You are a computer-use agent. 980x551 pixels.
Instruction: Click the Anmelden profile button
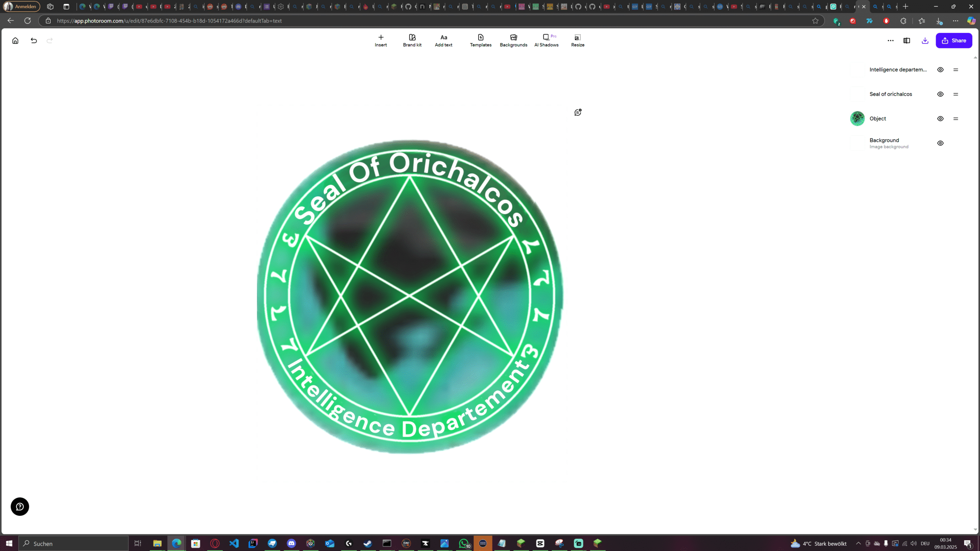pos(21,7)
